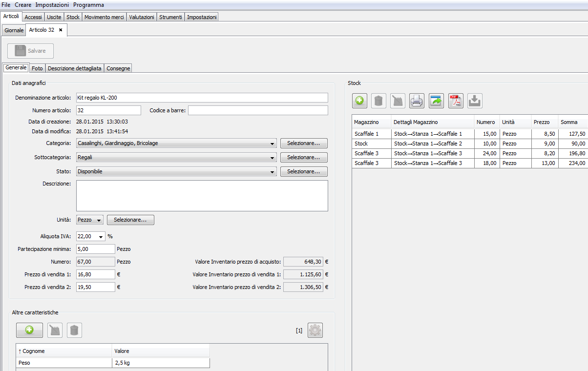
Task: Click the Salvare save button
Action: (x=31, y=51)
